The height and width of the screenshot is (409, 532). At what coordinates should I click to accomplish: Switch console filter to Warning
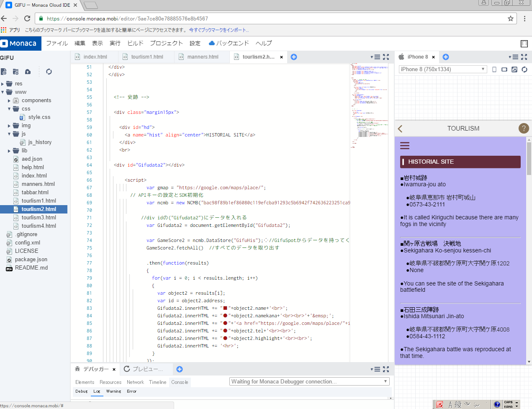coord(113,391)
